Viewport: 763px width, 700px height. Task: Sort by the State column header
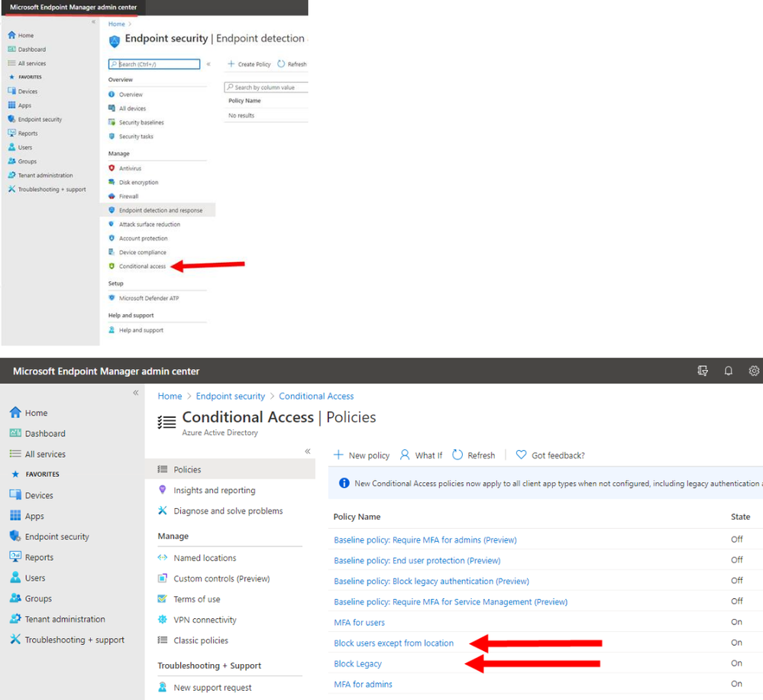740,517
